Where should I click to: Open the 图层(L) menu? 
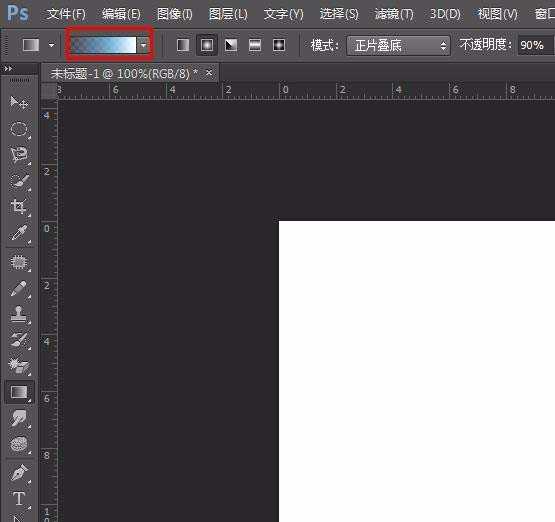click(x=228, y=15)
